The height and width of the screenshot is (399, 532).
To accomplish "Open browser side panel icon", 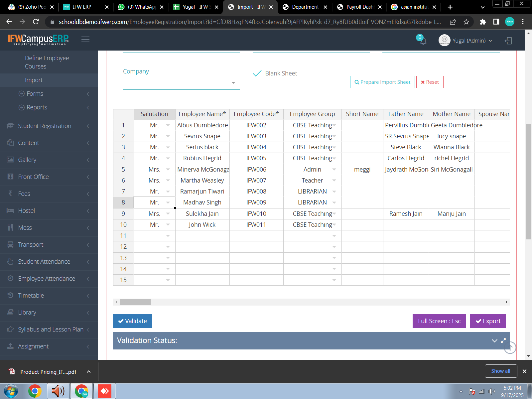I will (x=496, y=22).
